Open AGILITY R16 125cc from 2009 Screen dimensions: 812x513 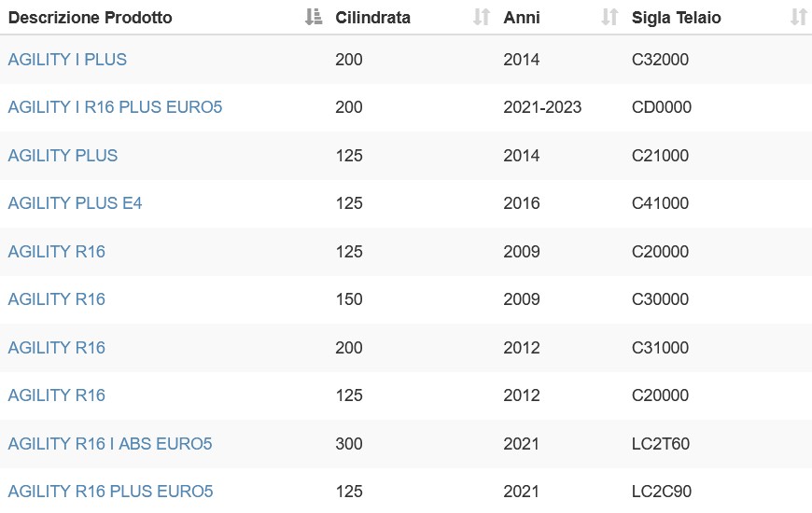coord(56,252)
